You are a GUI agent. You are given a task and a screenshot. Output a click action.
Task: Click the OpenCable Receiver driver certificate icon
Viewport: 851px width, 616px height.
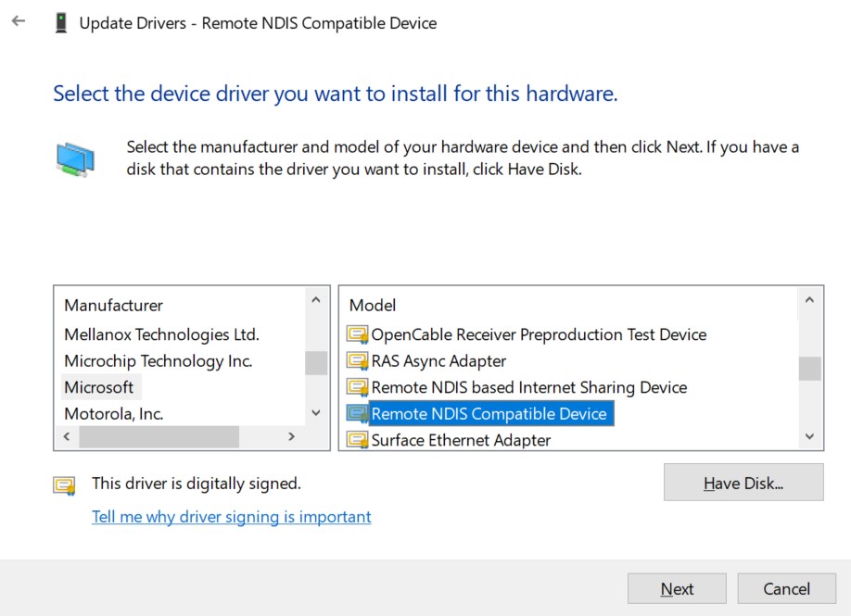pyautogui.click(x=357, y=334)
